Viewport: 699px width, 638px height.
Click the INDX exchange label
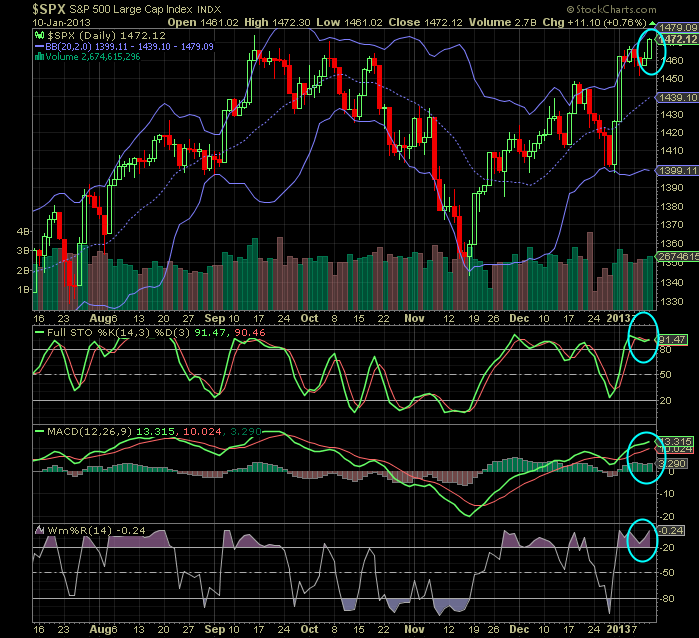pos(209,9)
